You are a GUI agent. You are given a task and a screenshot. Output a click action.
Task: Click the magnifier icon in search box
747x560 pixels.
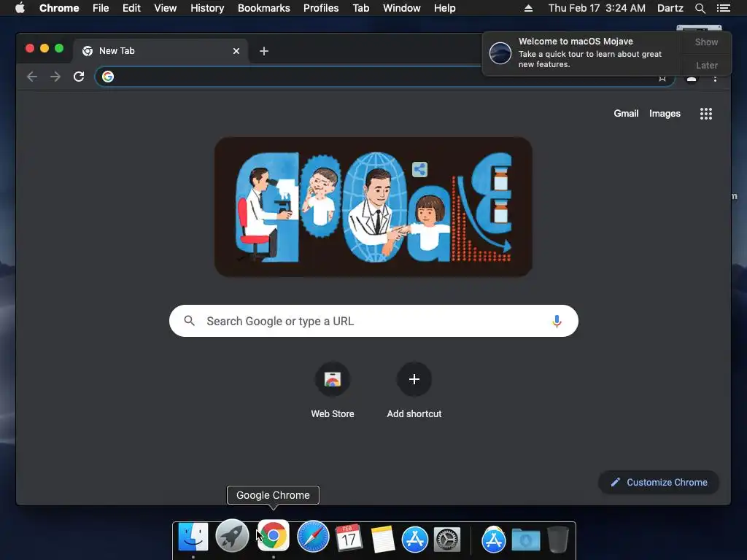tap(189, 321)
